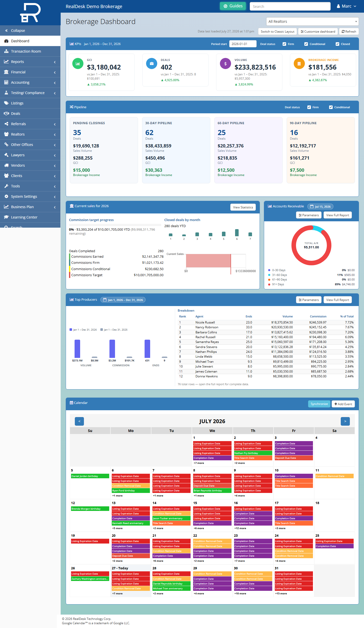Click the GCI green chart icon
The width and height of the screenshot is (364, 628).
[x=78, y=64]
